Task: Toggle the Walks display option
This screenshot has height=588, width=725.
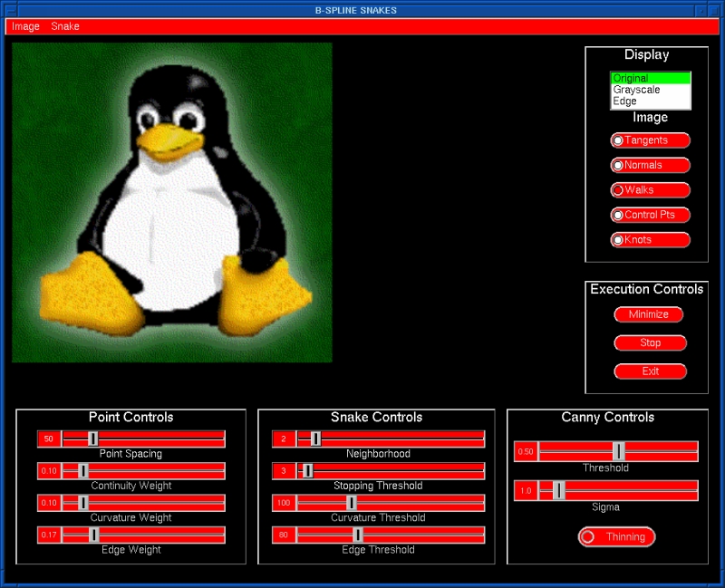Action: (x=650, y=190)
